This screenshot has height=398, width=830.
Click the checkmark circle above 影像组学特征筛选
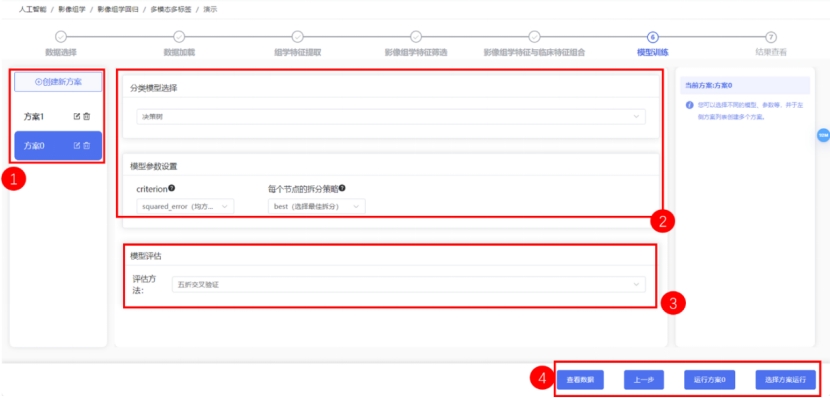416,37
